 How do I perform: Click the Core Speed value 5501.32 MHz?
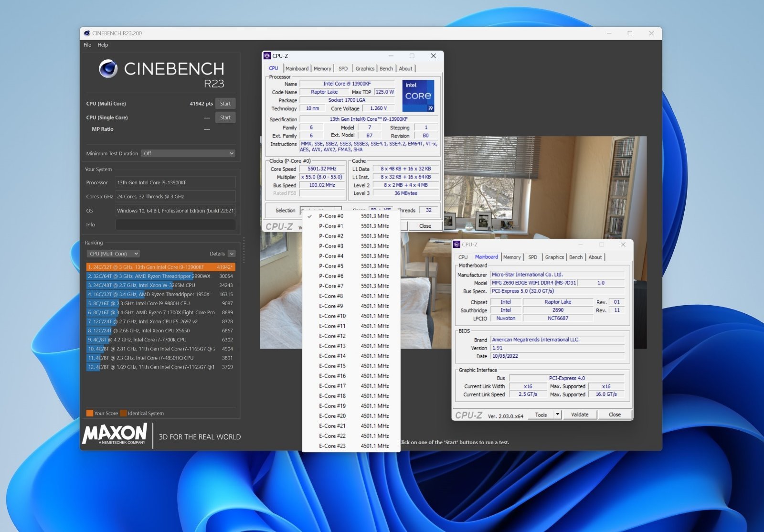pos(322,169)
